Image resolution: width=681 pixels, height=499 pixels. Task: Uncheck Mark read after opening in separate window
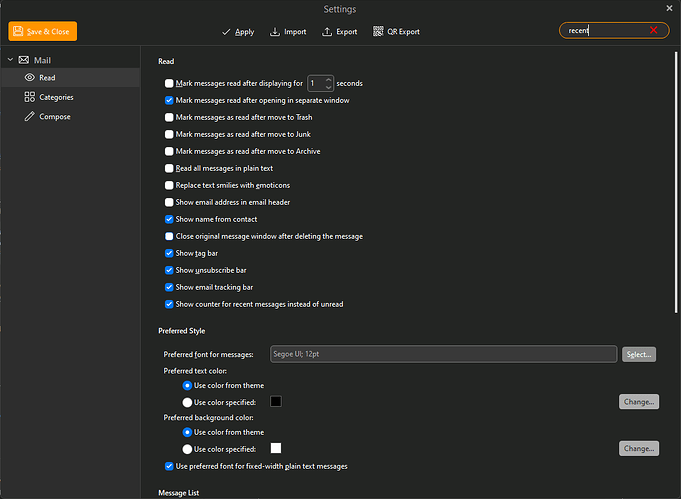tap(169, 100)
